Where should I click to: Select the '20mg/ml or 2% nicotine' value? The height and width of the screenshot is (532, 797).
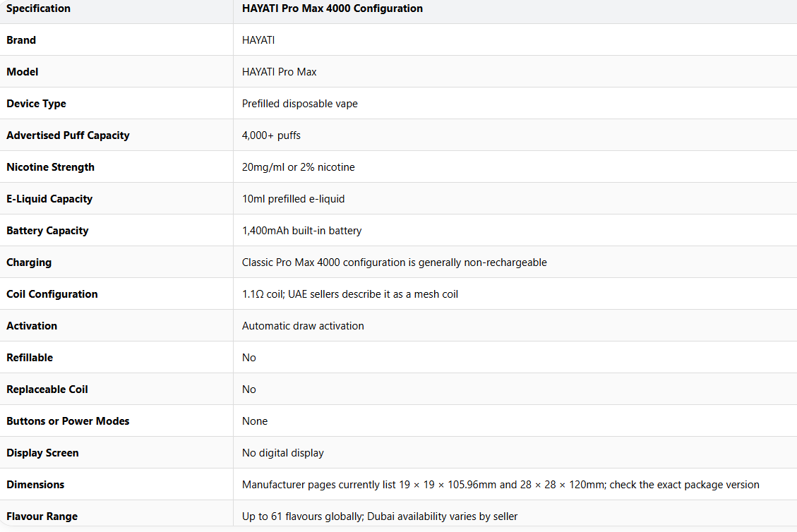(x=299, y=167)
